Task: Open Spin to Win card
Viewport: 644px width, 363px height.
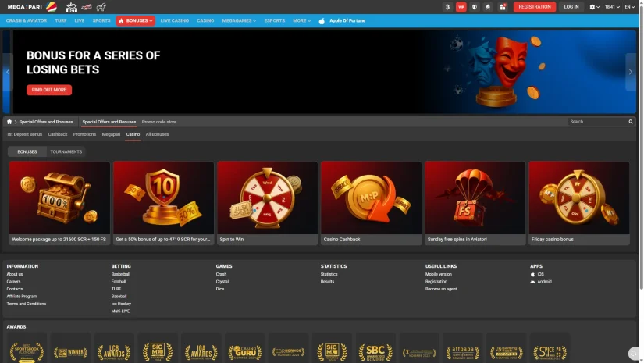Action: pos(267,203)
